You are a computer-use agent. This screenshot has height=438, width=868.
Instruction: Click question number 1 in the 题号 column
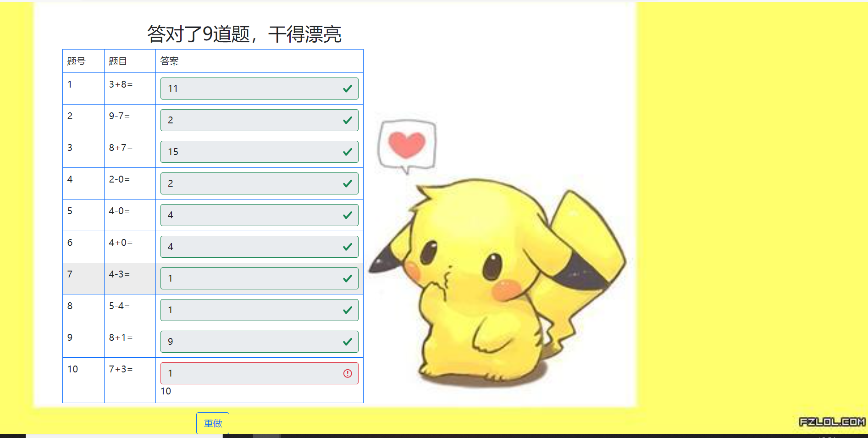point(70,84)
